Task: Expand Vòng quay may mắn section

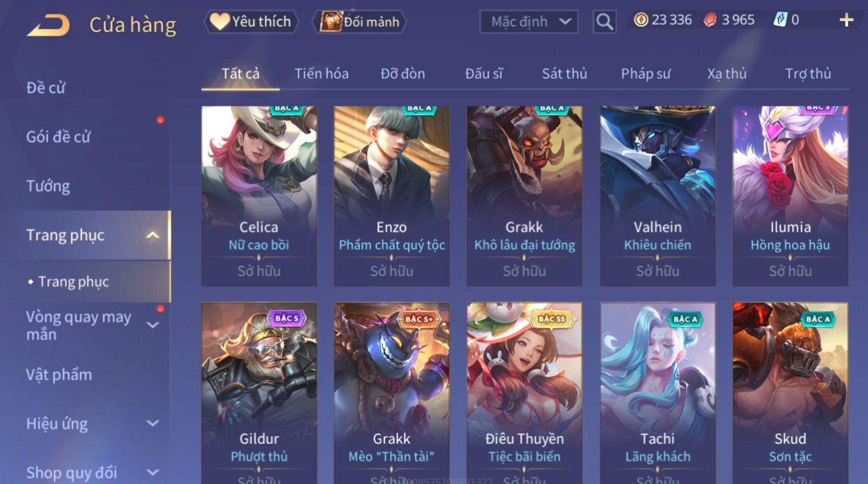Action: click(152, 325)
